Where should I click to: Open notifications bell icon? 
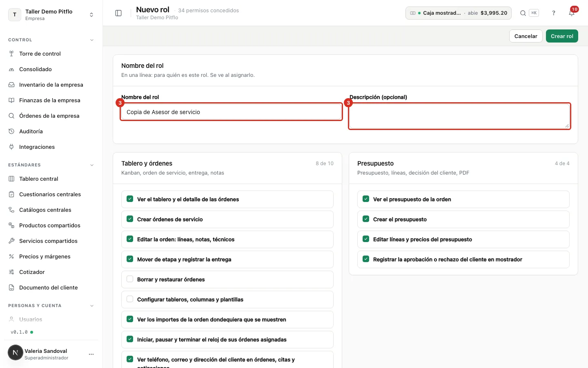tap(572, 13)
